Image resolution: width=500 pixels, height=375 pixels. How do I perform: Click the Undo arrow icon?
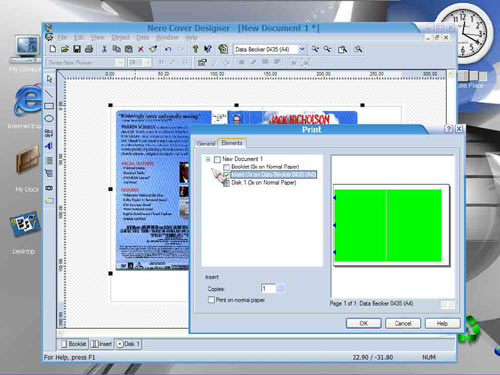(168, 49)
